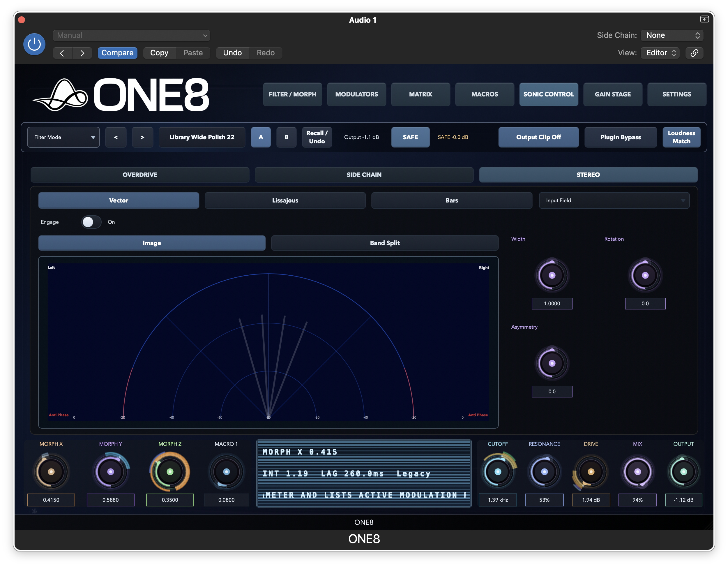Toggle Plugin Bypass
The width and height of the screenshot is (728, 567).
pyautogui.click(x=620, y=137)
